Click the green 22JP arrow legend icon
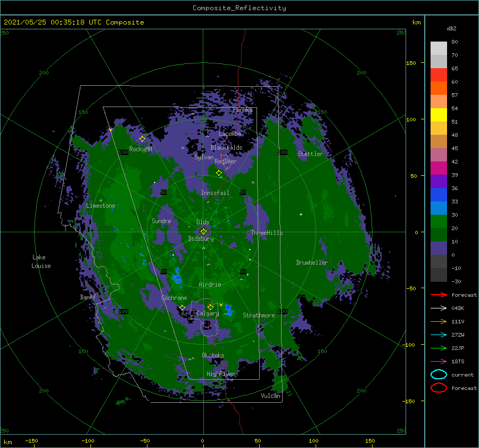Screen dimensions: 479x448 click(x=439, y=348)
